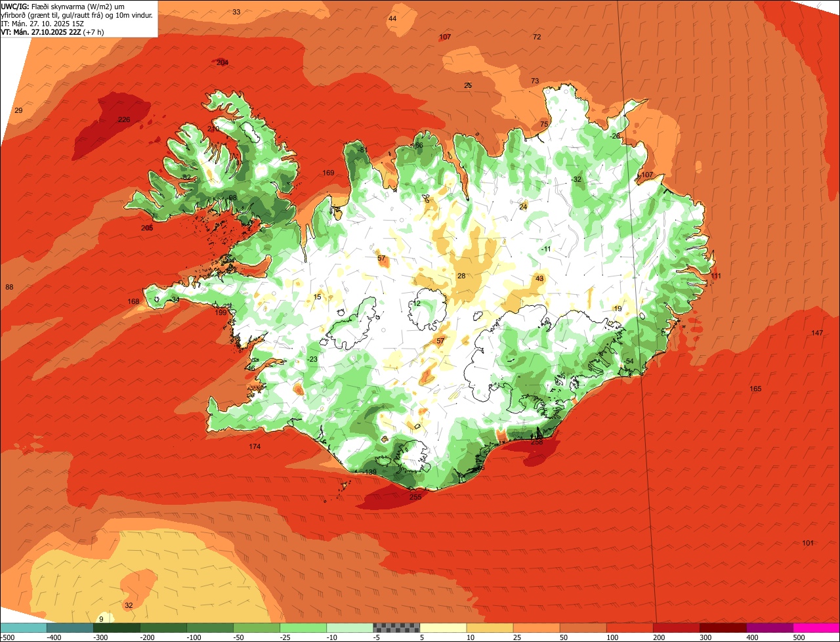Click the purple legend swatch between 400 and 500
Screen dimensions: 840x642
pos(770,627)
